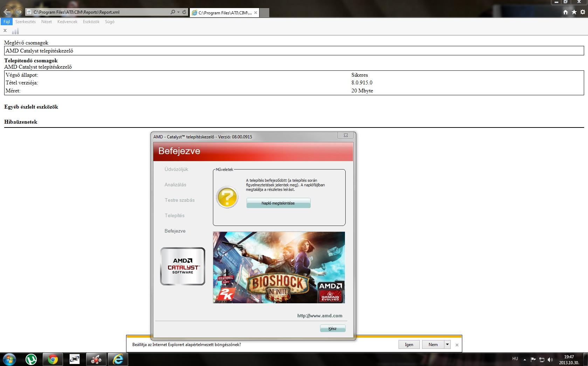This screenshot has height=366, width=588.
Task: Open the Súgó menu
Action: (x=110, y=22)
